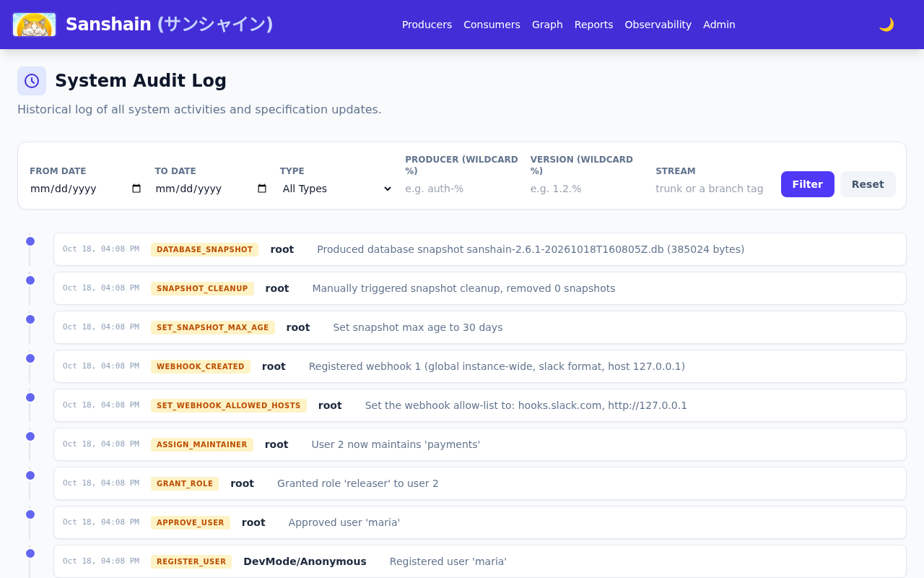This screenshot has height=578, width=924.
Task: Focus the Version wildcard input field
Action: [587, 189]
